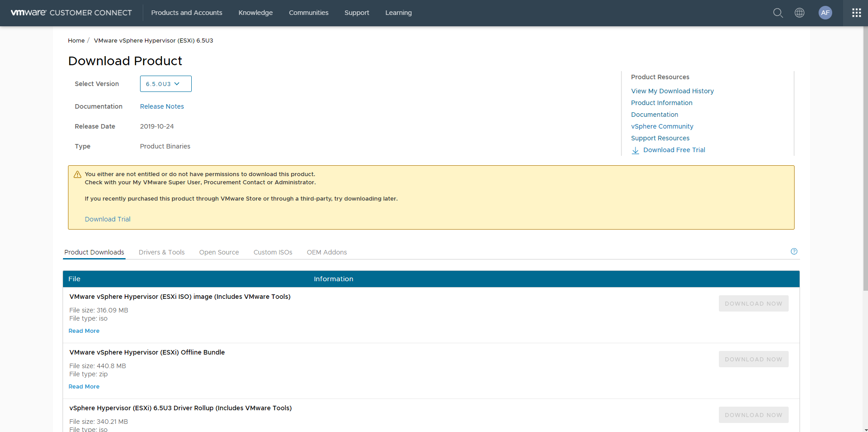Click Download Now for ESXi ISO image
The height and width of the screenshot is (432, 868).
pyautogui.click(x=753, y=303)
